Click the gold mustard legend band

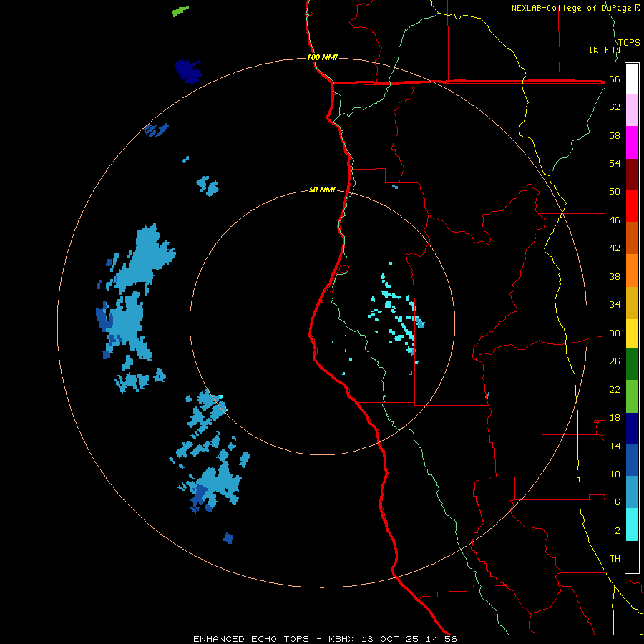click(x=632, y=303)
